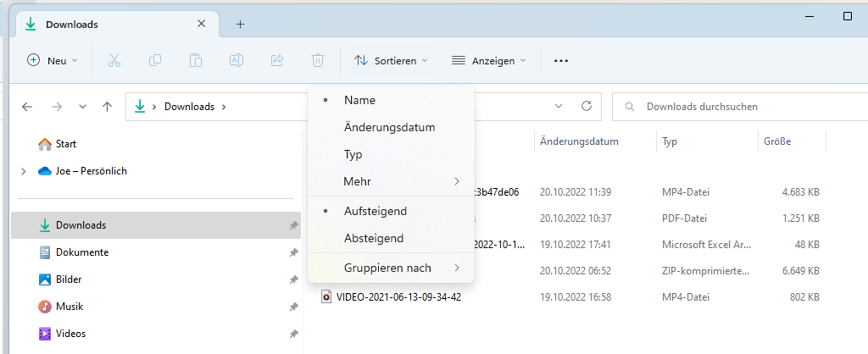Sort by Typ in menu
Screen dimensions: 868x354
353,154
